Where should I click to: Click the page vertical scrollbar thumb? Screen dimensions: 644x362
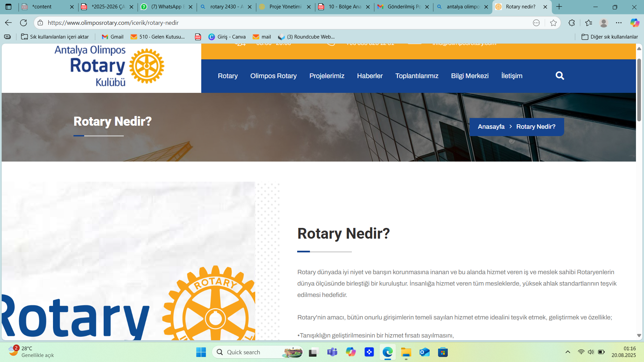639,90
